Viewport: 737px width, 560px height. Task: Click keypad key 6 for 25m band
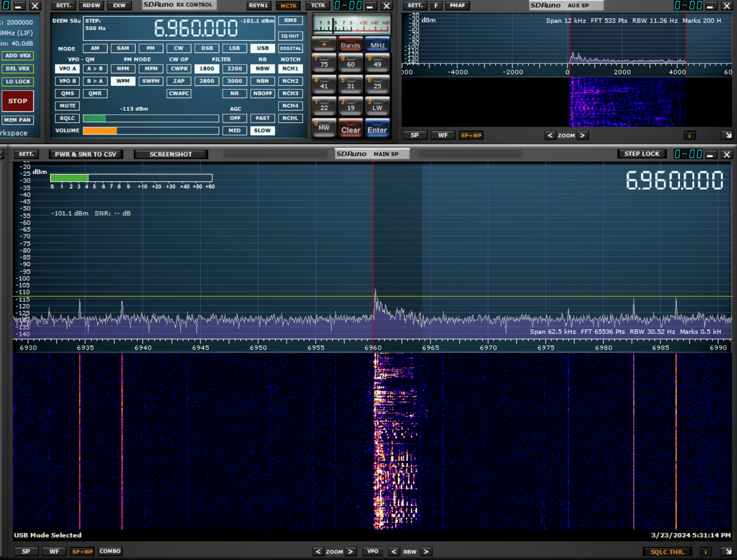click(x=377, y=84)
